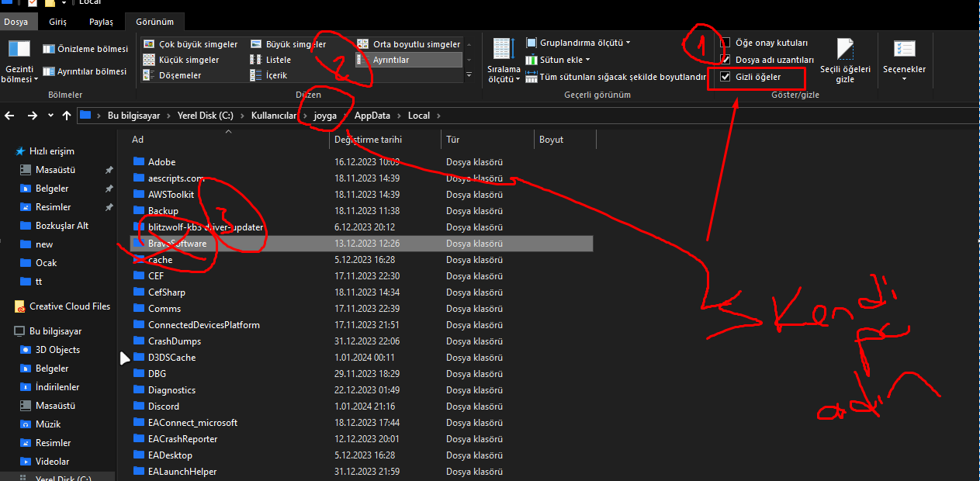The image size is (980, 481).
Task: Click the Local breadcrumb segment
Action: click(x=419, y=116)
